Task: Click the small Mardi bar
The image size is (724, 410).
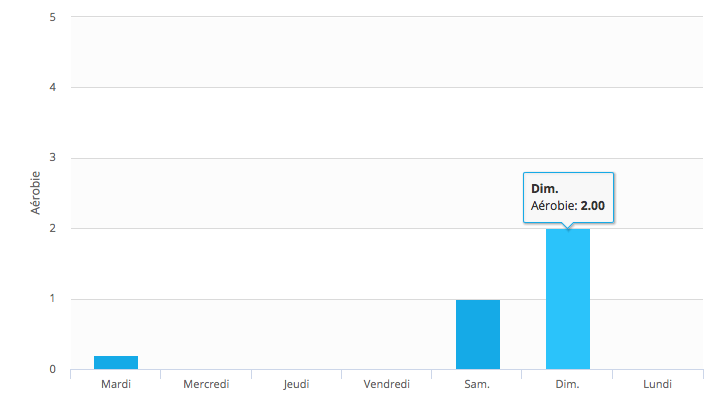Action: click(x=116, y=362)
